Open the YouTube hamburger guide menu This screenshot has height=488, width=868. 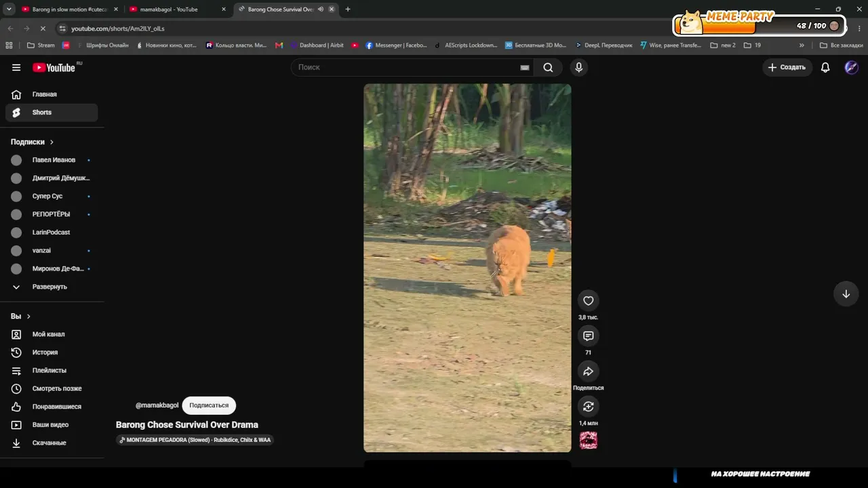tap(16, 67)
